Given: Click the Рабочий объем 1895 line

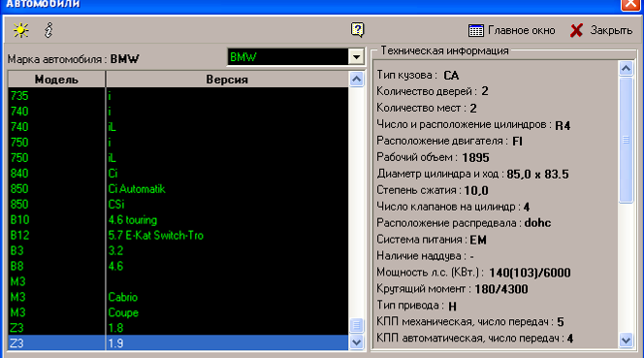Looking at the screenshot, I should point(433,157).
